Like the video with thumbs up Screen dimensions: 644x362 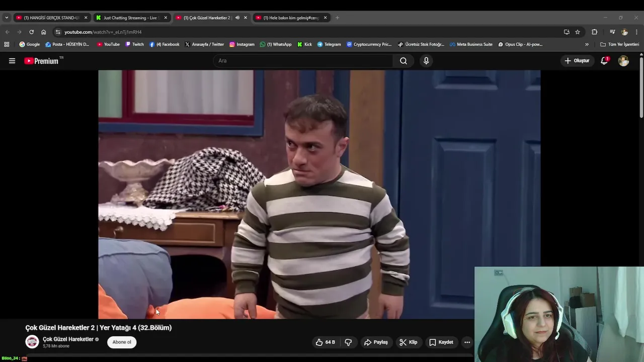325,342
